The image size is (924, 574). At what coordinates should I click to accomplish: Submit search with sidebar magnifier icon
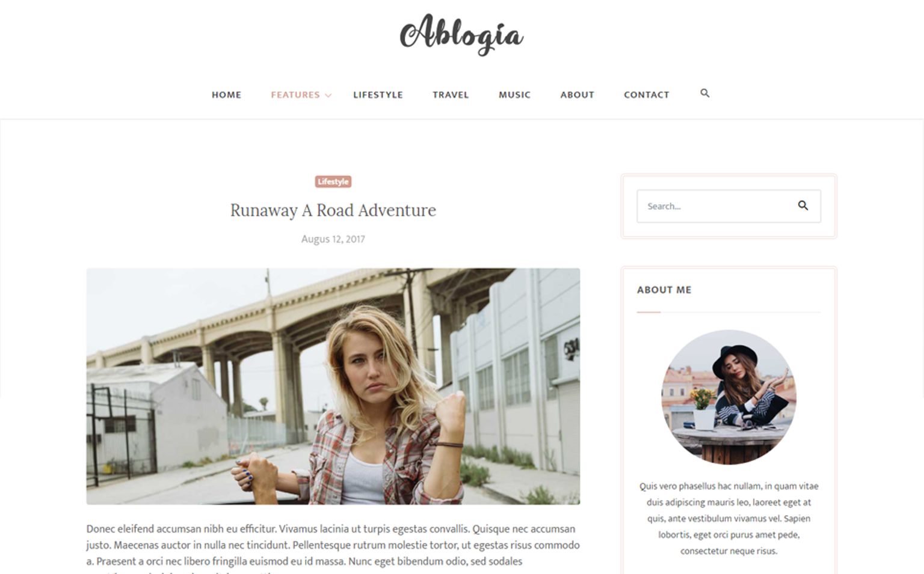coord(803,206)
